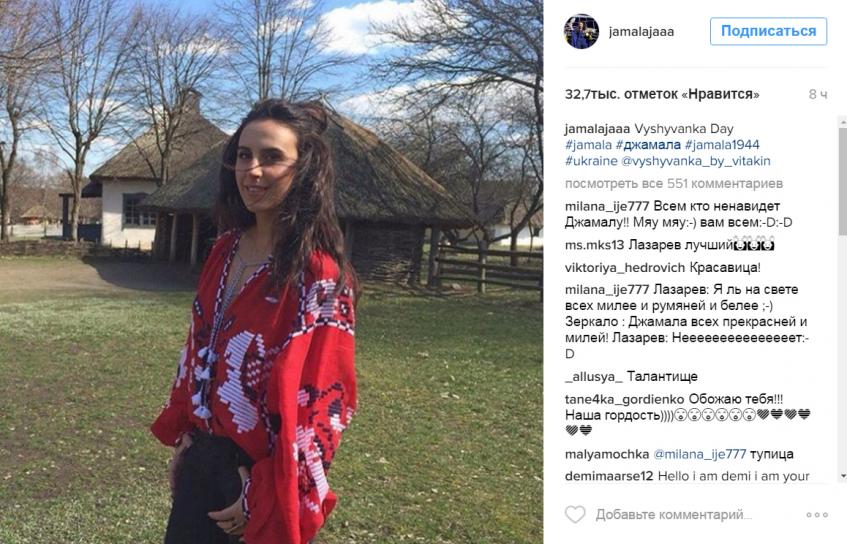The image size is (847, 544).
Task: Open the #jamala1944 hashtag link
Action: (x=722, y=145)
